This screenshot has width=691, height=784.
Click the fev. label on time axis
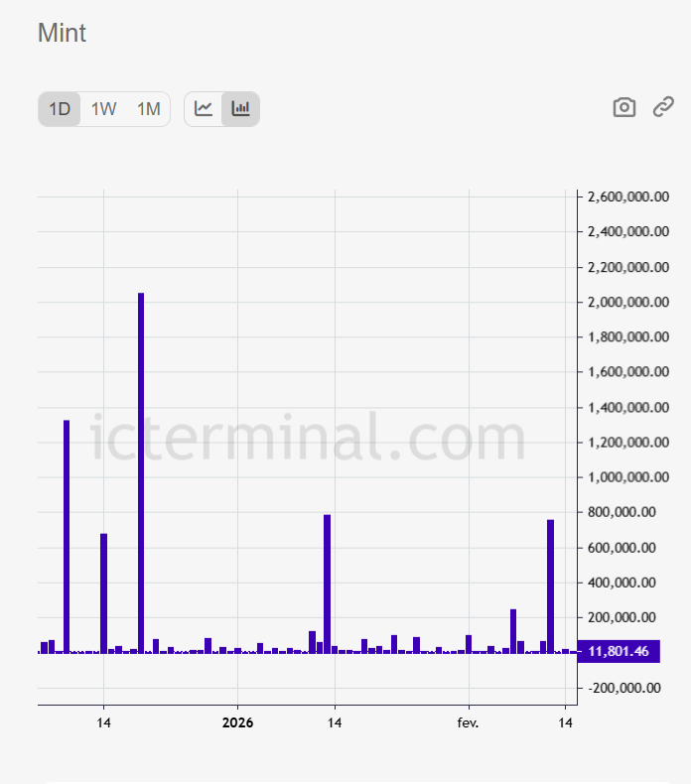click(x=469, y=723)
